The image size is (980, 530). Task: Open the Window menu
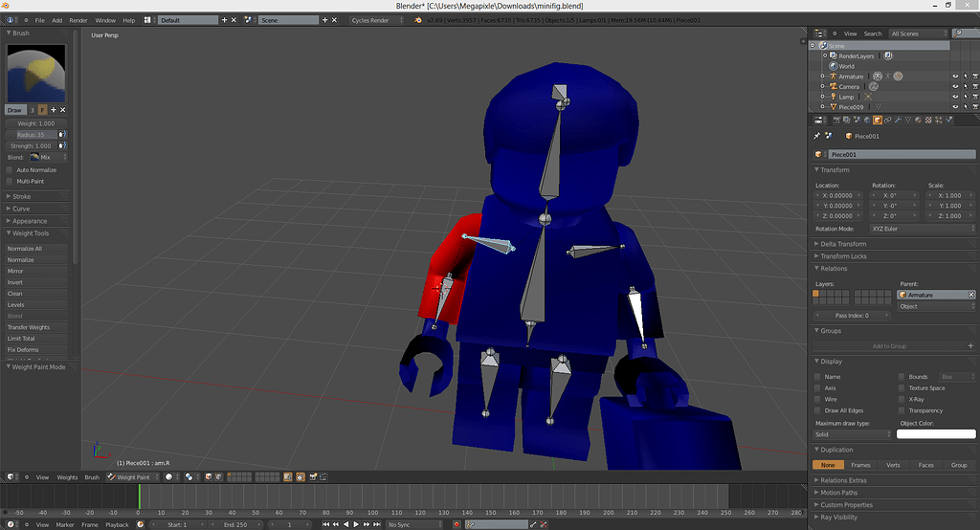coord(105,20)
